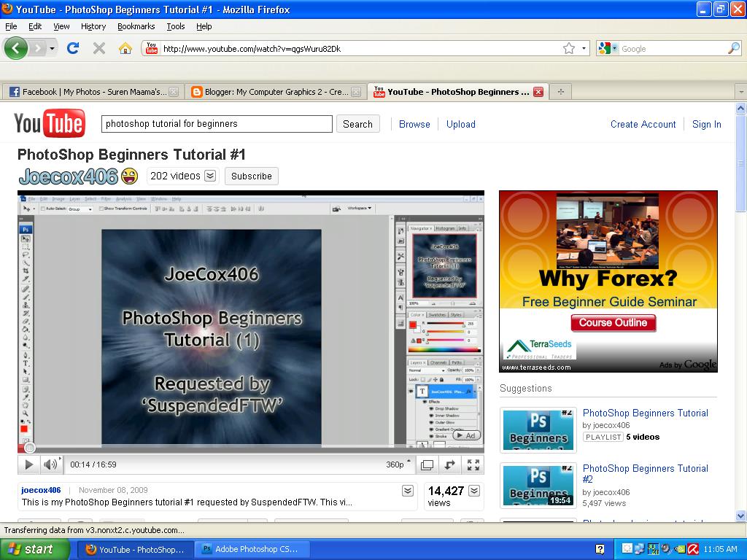Click the www.terraseeds.com ad link
Viewport: 747px width, 560px height.
[x=536, y=367]
